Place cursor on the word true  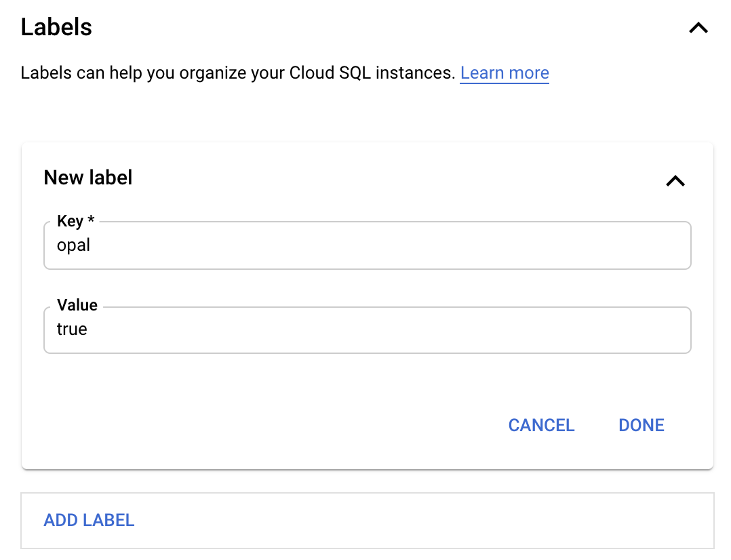pos(72,330)
